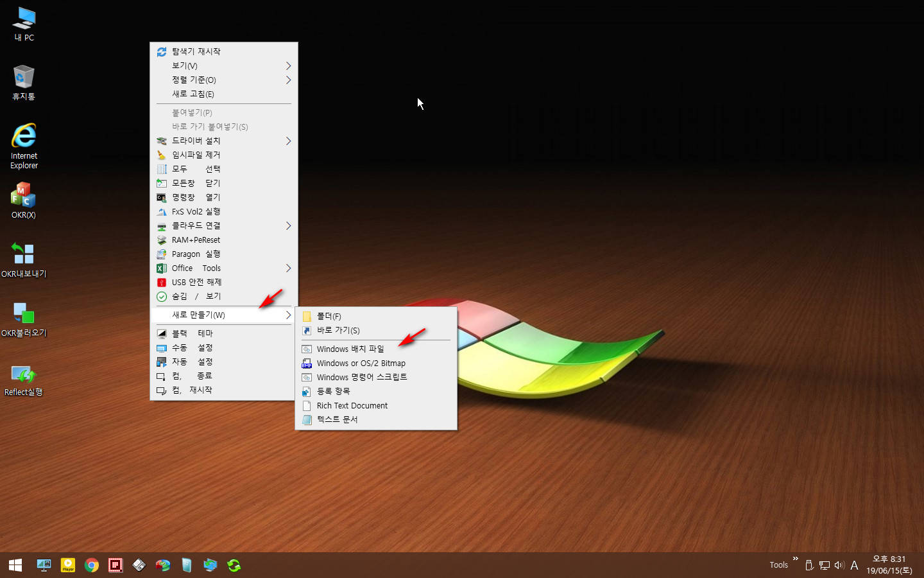Choose 컴, 재시작 restart entry
This screenshot has width=924, height=578.
pos(223,390)
